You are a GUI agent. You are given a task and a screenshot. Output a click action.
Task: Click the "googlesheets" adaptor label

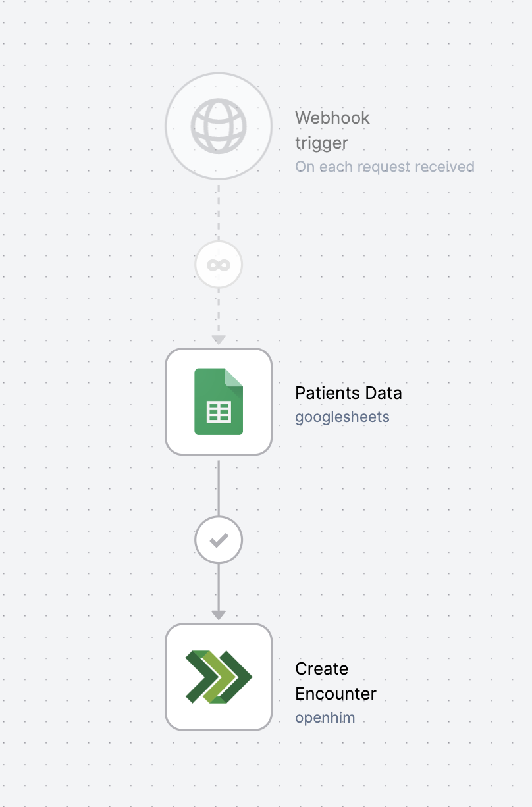pos(342,417)
